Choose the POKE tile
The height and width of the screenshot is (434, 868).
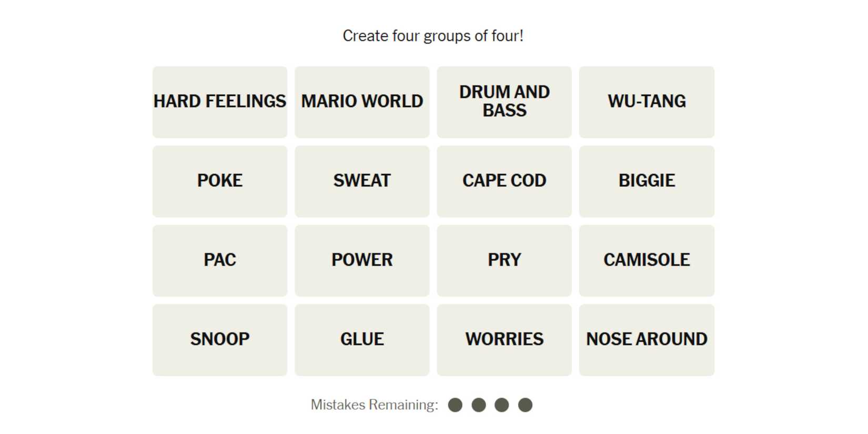coord(220,181)
